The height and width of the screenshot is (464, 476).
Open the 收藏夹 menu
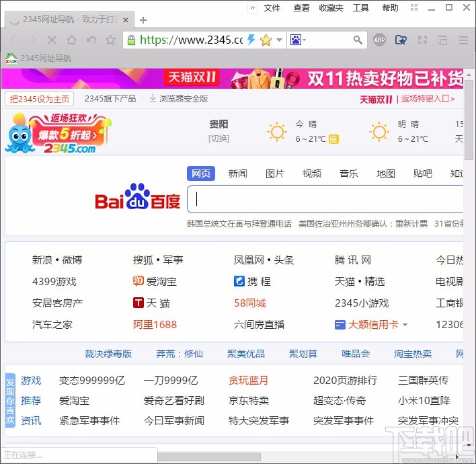click(x=331, y=7)
